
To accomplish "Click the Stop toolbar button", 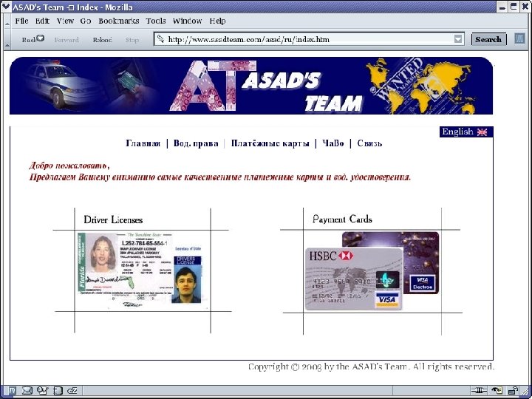I will click(132, 40).
